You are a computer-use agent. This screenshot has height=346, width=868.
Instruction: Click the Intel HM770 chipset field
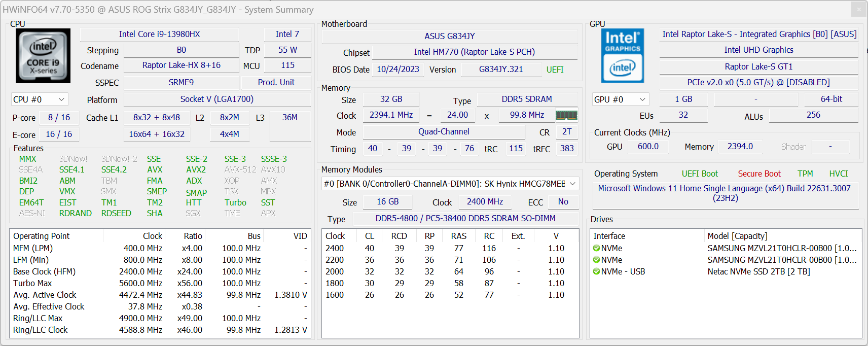[474, 52]
